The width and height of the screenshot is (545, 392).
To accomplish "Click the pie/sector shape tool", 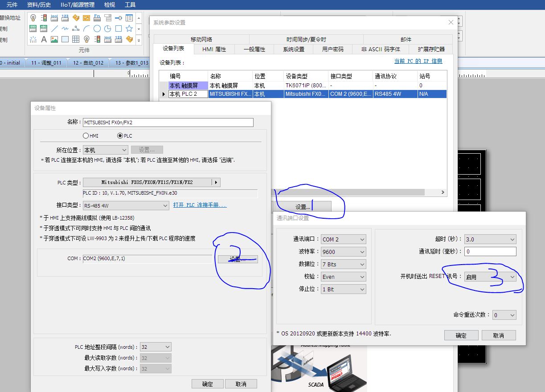I will (108, 29).
